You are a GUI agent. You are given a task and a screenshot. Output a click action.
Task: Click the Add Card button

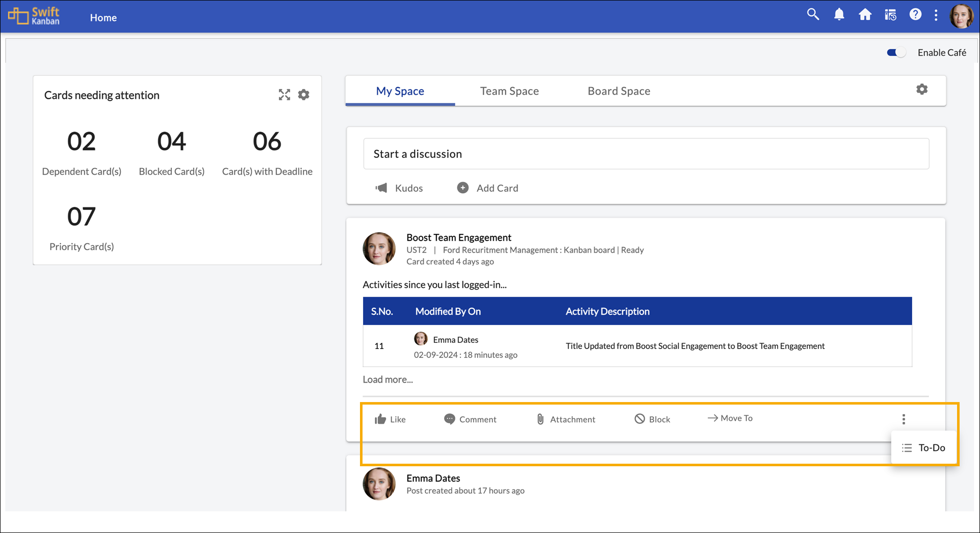tap(487, 188)
